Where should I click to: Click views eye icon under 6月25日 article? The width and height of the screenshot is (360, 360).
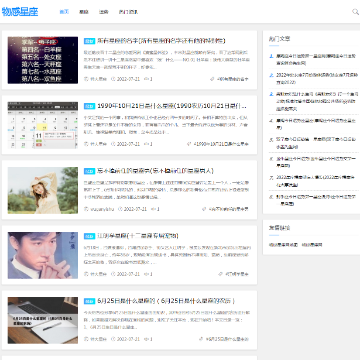(146, 339)
